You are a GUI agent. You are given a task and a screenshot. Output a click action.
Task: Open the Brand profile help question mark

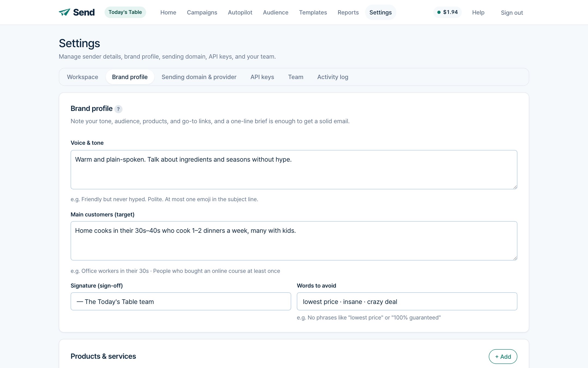click(x=118, y=109)
